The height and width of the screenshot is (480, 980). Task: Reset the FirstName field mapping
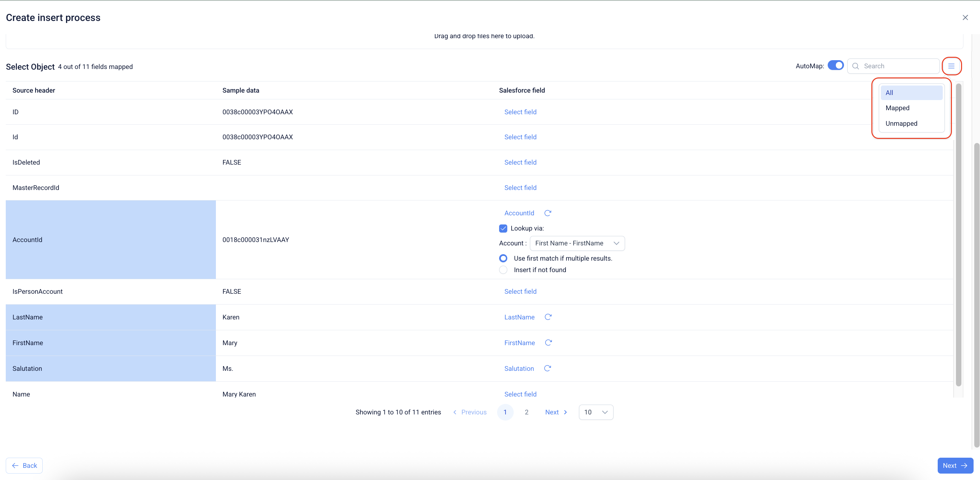pyautogui.click(x=548, y=343)
